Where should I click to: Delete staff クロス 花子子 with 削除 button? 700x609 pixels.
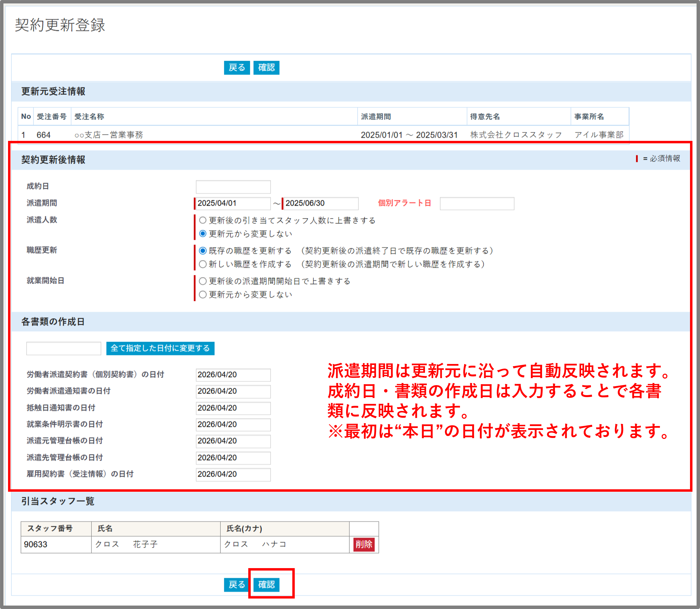click(x=364, y=545)
